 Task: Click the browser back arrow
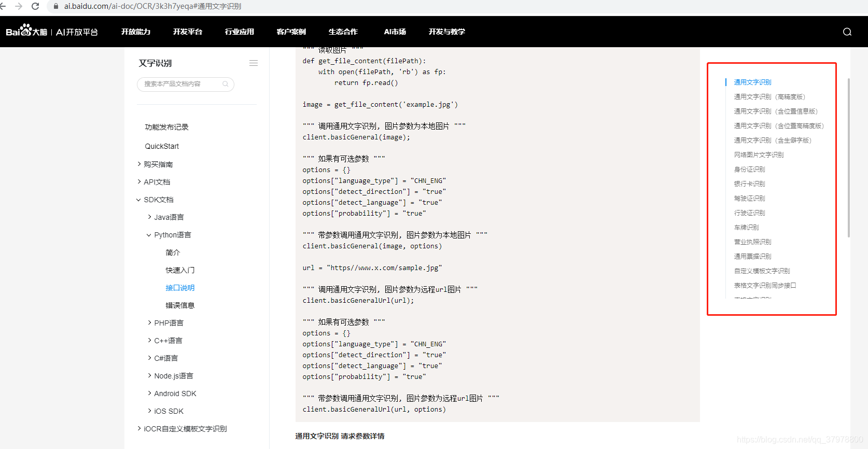3,6
